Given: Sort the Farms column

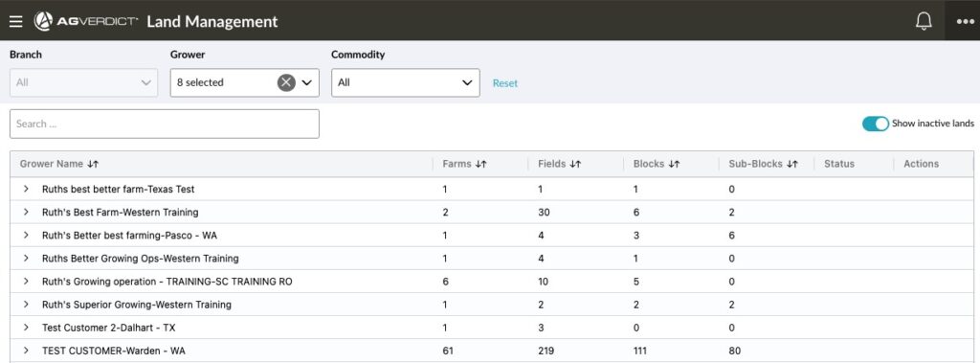Looking at the screenshot, I should click(x=480, y=164).
